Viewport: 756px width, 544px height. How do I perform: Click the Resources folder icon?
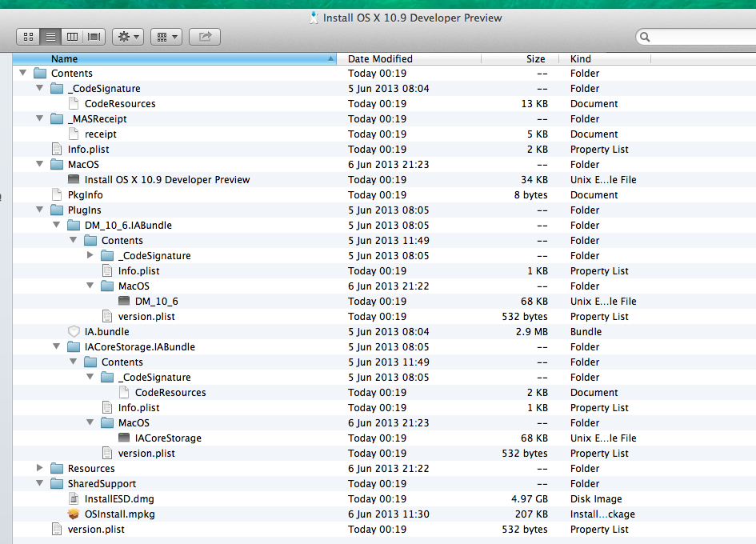tap(57, 468)
